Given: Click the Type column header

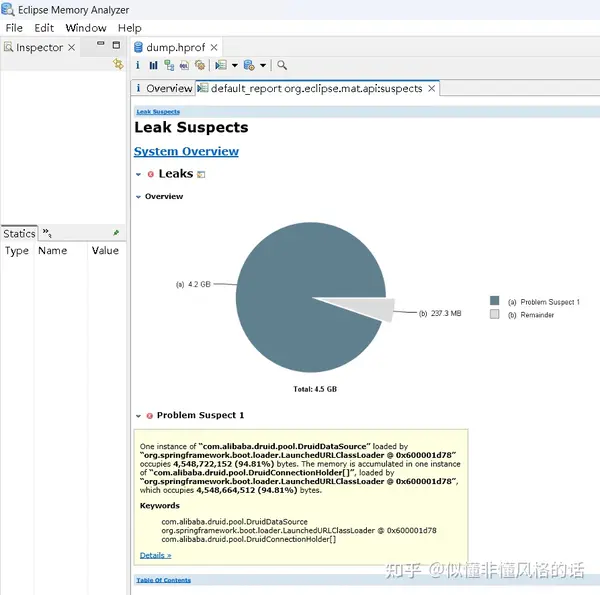Looking at the screenshot, I should 17,251.
